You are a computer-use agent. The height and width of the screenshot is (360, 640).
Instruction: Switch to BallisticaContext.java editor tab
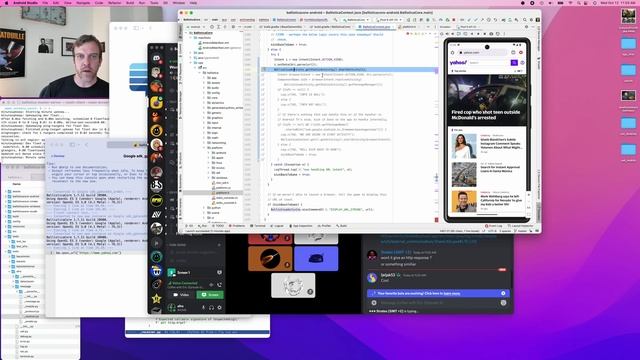376,27
